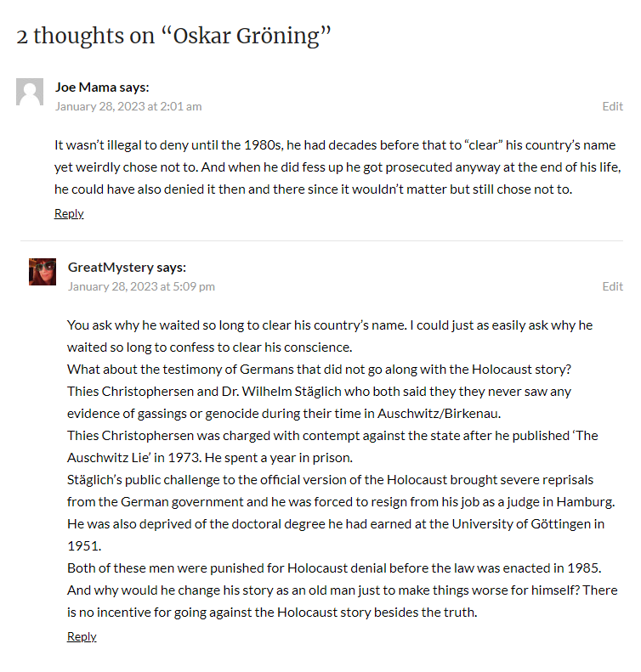The height and width of the screenshot is (672, 641).
Task: Open the GreatMystery author name
Action: pos(111,267)
